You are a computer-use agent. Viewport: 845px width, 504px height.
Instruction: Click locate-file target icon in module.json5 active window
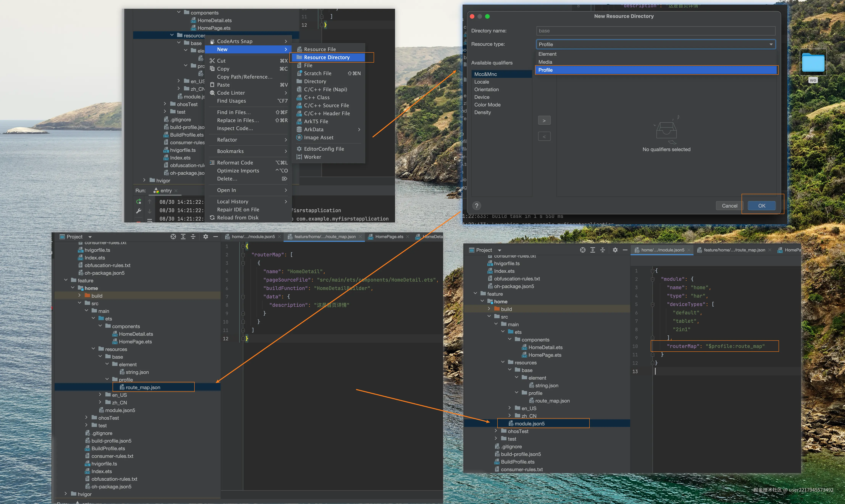pos(583,250)
